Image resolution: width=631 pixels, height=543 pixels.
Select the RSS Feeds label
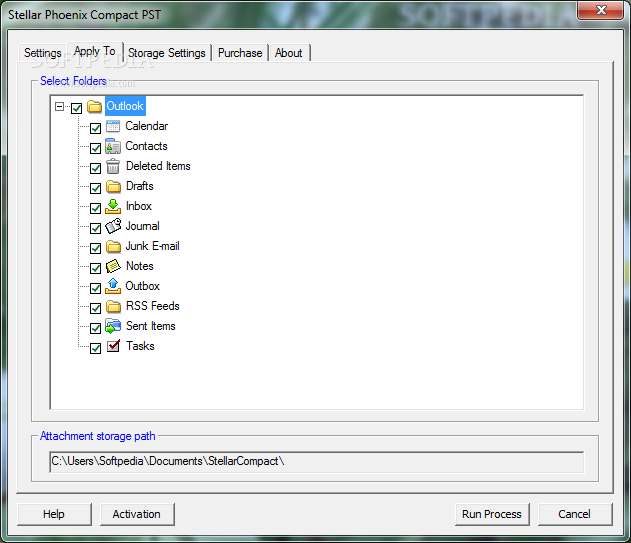coord(153,306)
